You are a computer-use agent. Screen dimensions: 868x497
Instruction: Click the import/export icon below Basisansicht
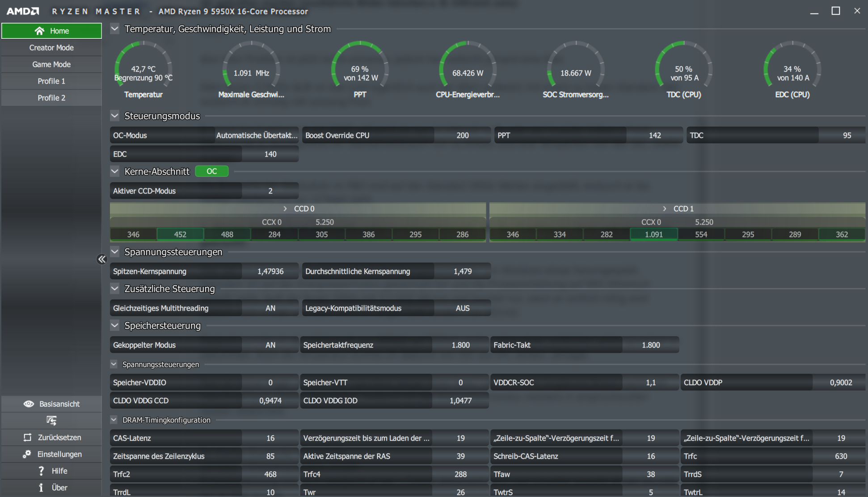click(x=51, y=421)
